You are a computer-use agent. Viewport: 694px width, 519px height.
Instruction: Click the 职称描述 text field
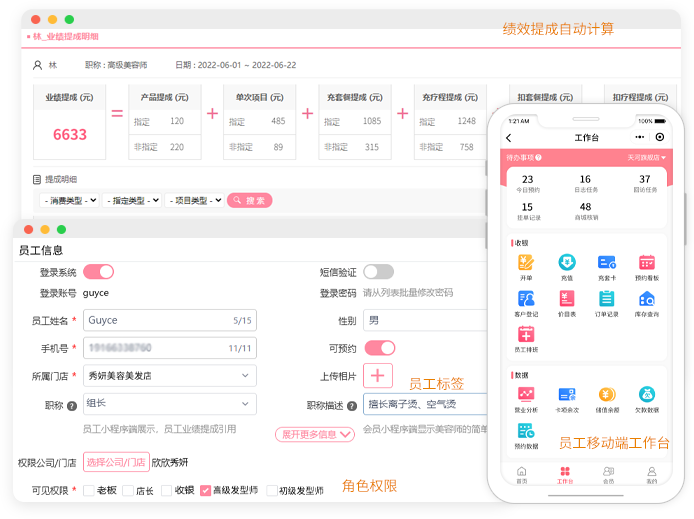click(425, 404)
